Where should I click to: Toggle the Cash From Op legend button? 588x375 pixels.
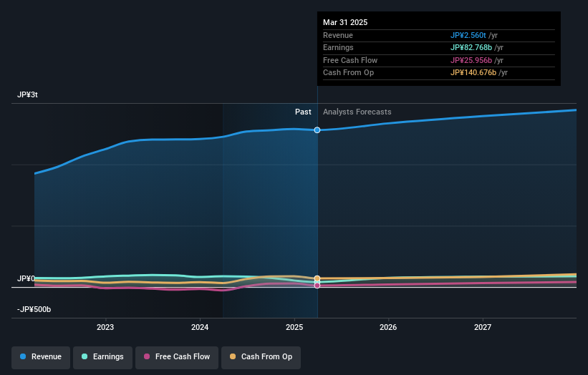[x=261, y=357]
